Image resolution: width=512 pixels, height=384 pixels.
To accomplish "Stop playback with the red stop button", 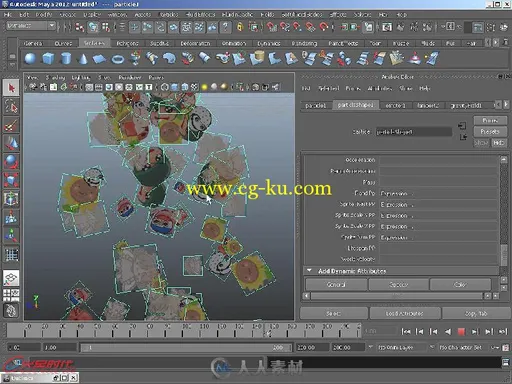I will [461, 331].
